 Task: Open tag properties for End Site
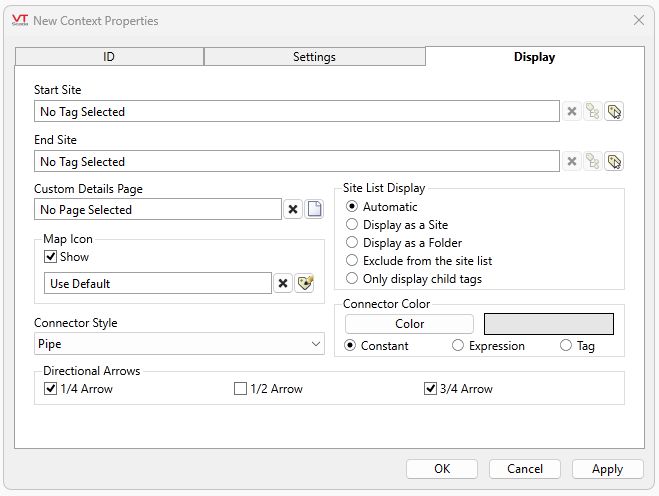593,161
